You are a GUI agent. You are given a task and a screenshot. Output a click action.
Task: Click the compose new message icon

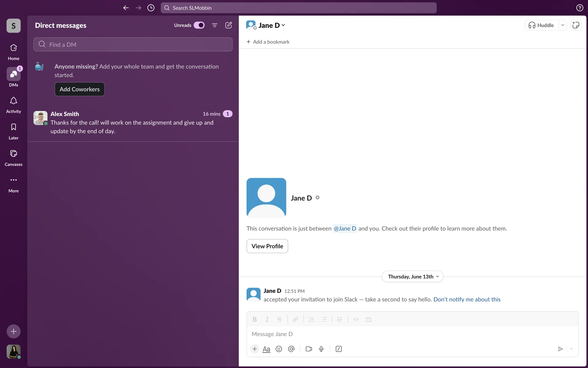(228, 25)
